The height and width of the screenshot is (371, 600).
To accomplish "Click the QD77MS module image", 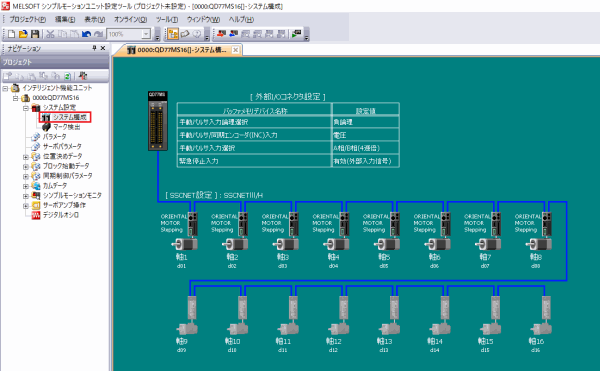I will click(158, 121).
